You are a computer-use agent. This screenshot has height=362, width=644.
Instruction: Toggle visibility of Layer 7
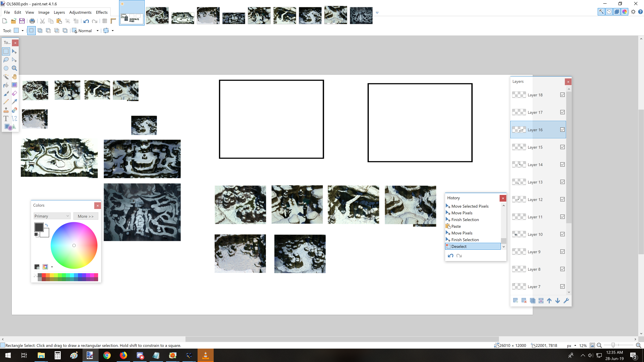562,286
